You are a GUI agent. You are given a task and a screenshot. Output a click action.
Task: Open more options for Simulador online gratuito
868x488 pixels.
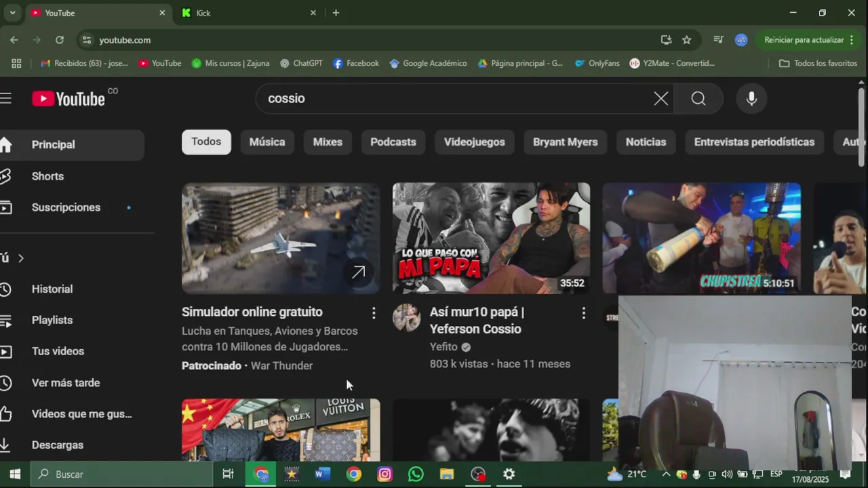coord(373,312)
